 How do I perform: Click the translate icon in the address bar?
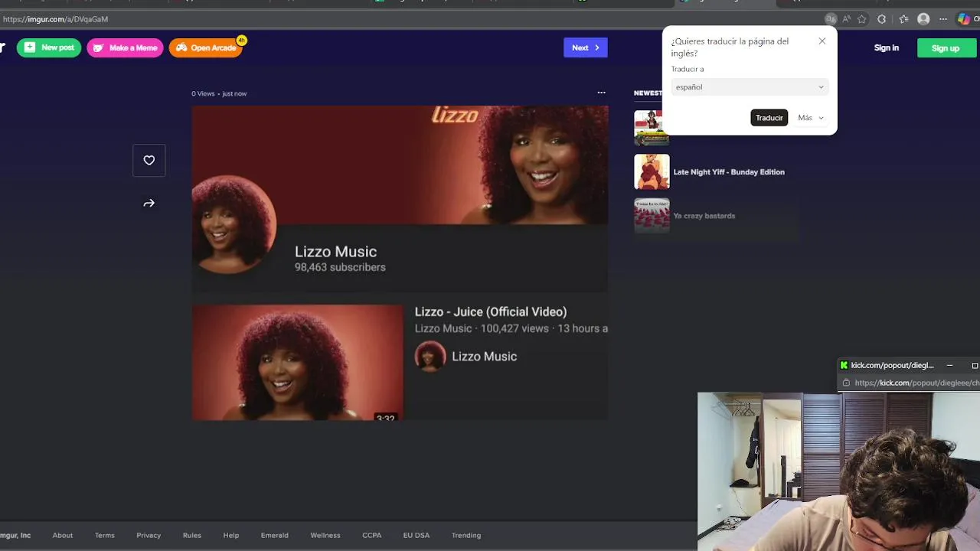point(831,19)
